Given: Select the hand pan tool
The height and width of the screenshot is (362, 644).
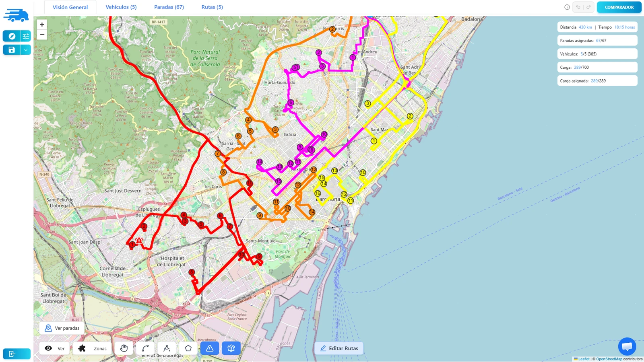Looking at the screenshot, I should (x=124, y=348).
